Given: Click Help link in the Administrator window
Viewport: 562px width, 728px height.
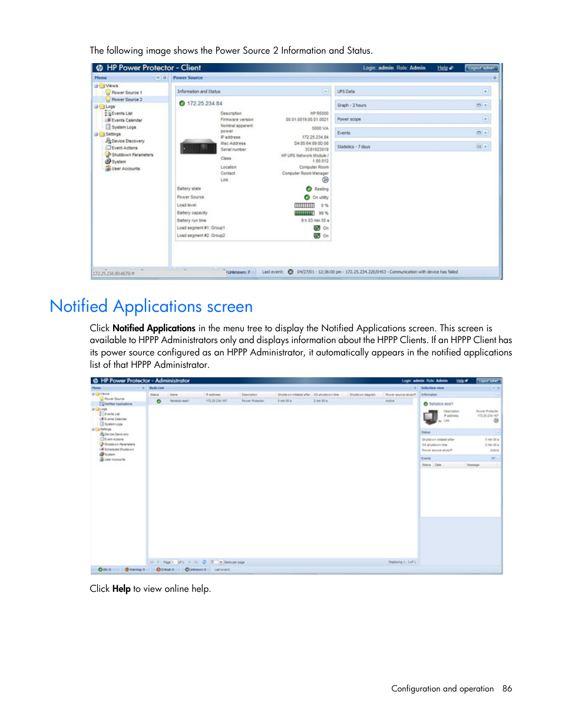Looking at the screenshot, I should (x=461, y=381).
